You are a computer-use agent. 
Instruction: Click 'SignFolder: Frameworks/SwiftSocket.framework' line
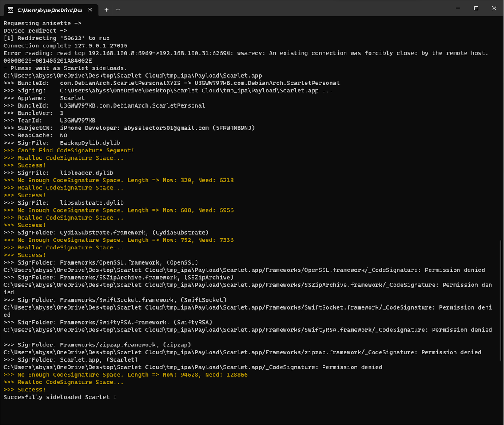point(115,300)
